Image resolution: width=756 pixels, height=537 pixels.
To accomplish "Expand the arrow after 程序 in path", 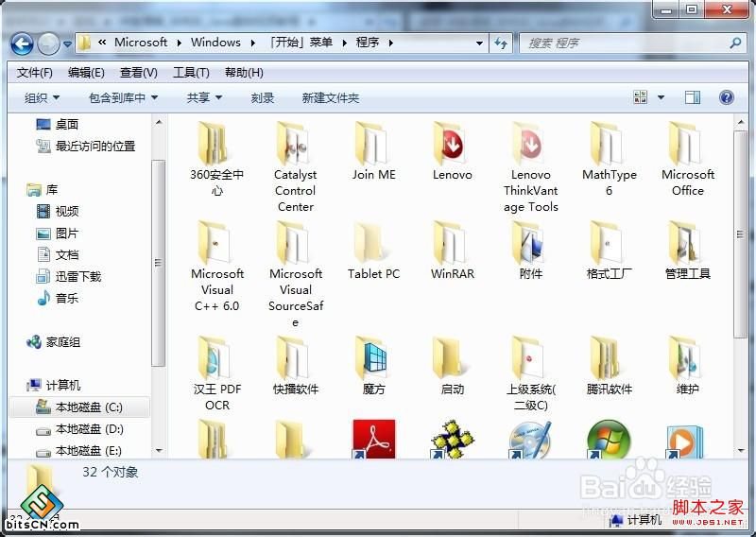I will click(x=391, y=43).
